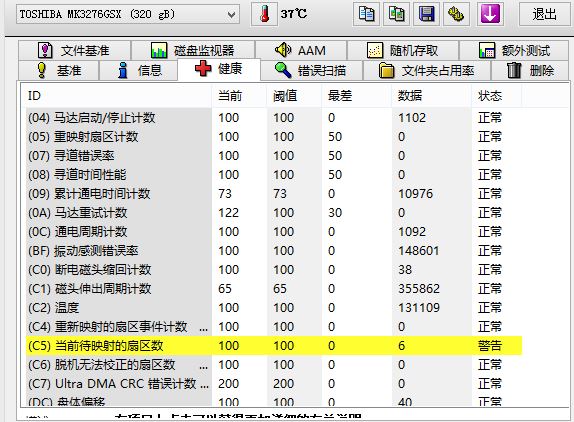The height and width of the screenshot is (422, 574).
Task: Open the options gears icon
Action: [x=456, y=14]
